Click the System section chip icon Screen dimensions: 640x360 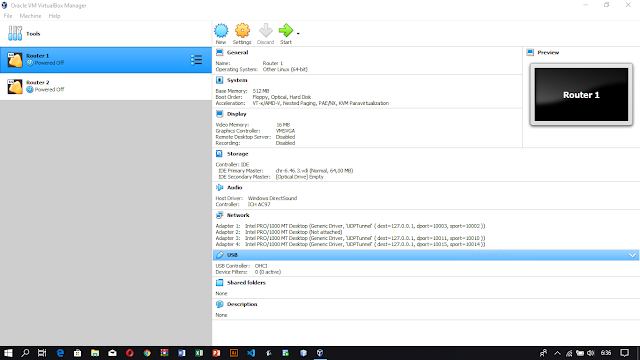click(x=220, y=80)
